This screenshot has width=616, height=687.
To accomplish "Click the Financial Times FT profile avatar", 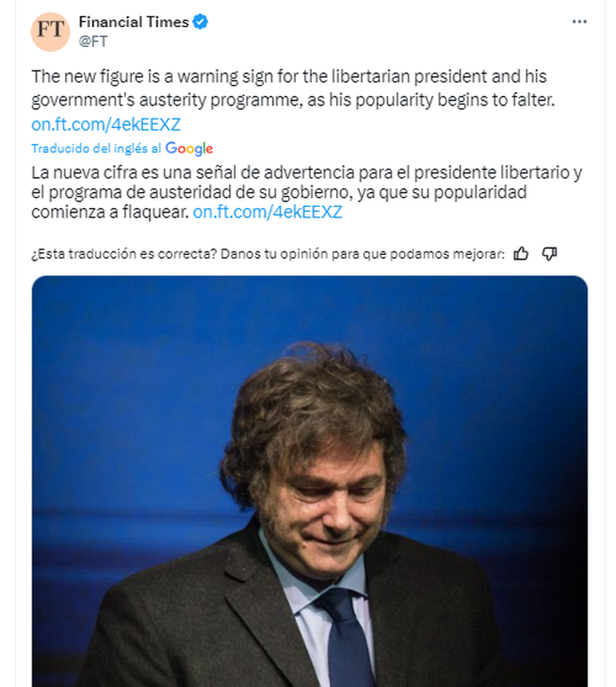I will (x=50, y=31).
